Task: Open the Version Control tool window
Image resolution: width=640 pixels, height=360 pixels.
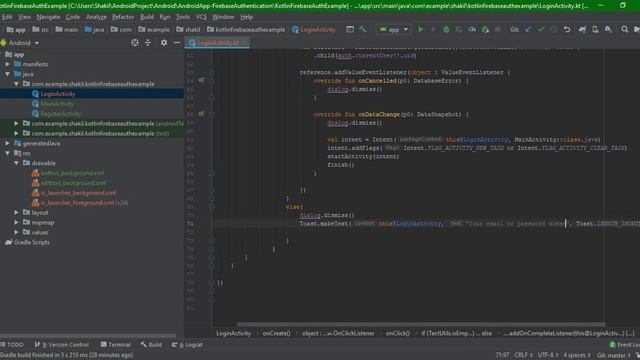Action: pos(62,344)
